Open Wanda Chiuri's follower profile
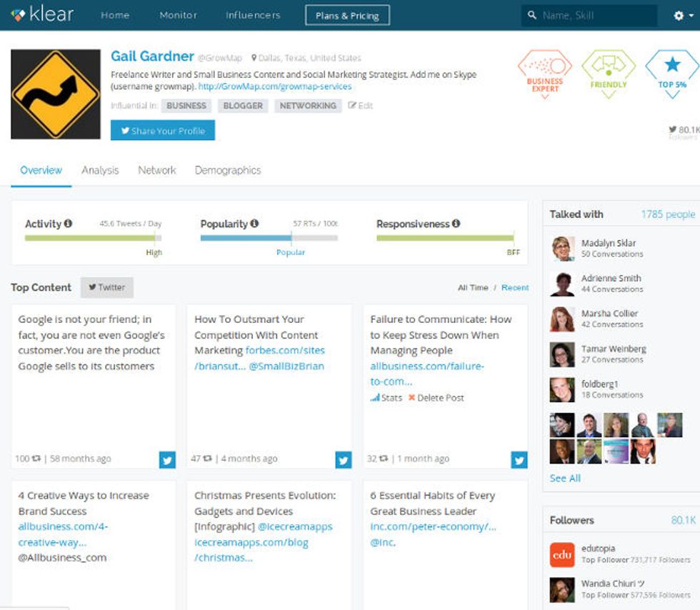Viewport: 700px width, 610px height. click(x=613, y=584)
